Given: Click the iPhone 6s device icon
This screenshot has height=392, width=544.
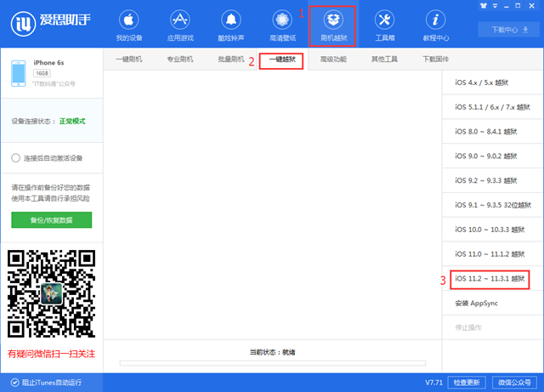Looking at the screenshot, I should (19, 73).
